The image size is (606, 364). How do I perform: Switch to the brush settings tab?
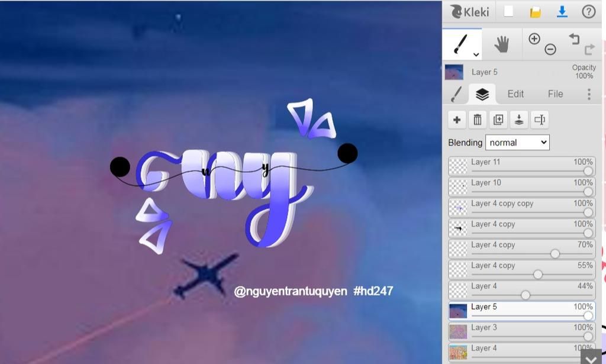coord(456,94)
